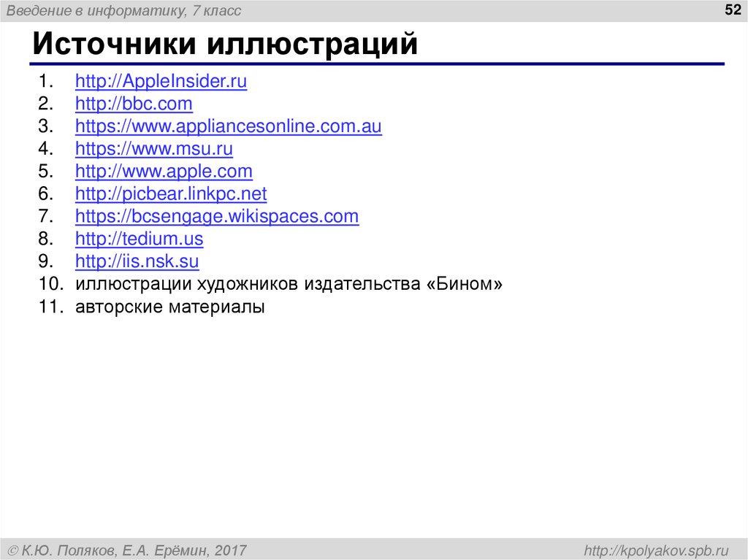Screen dimensions: 748x560
Task: Open the http://bbc.com link
Action: (x=134, y=104)
